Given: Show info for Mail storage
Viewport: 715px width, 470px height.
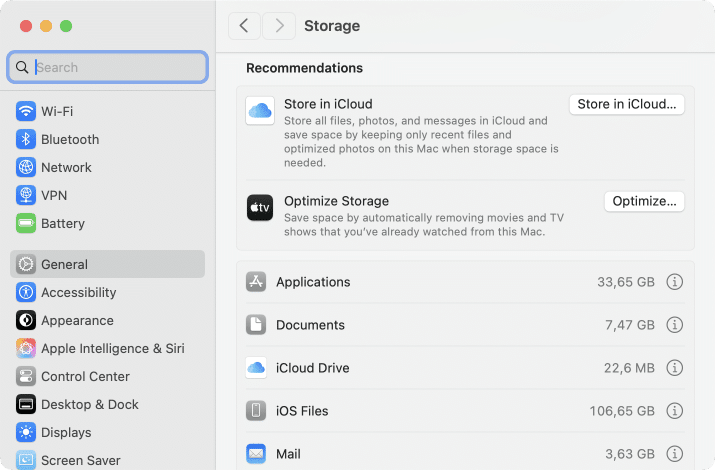Looking at the screenshot, I should click(674, 454).
